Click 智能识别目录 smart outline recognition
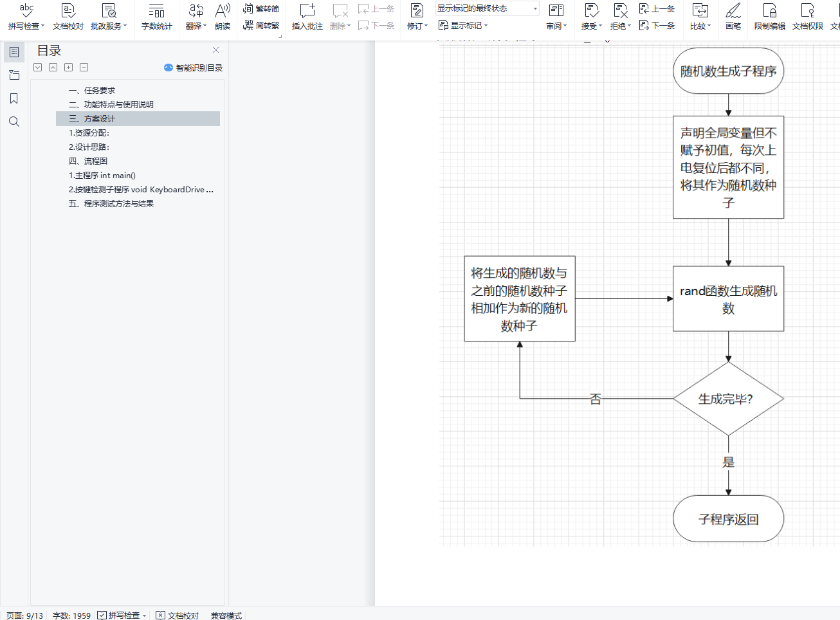 tap(194, 68)
